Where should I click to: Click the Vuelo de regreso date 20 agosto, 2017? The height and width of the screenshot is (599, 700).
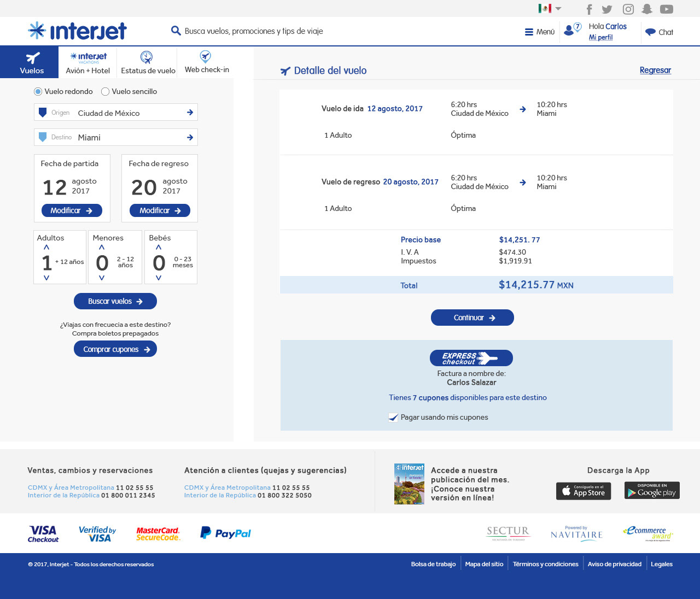point(411,182)
